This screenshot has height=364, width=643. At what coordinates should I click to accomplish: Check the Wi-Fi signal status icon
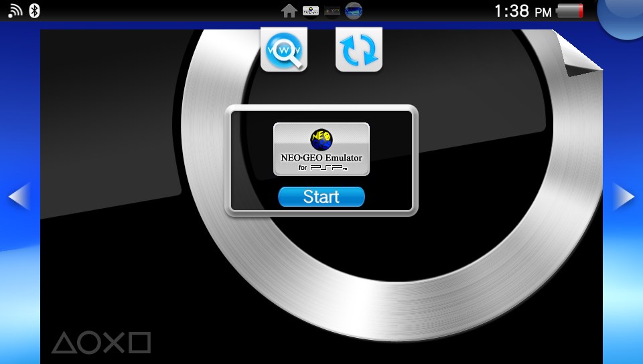pos(15,10)
